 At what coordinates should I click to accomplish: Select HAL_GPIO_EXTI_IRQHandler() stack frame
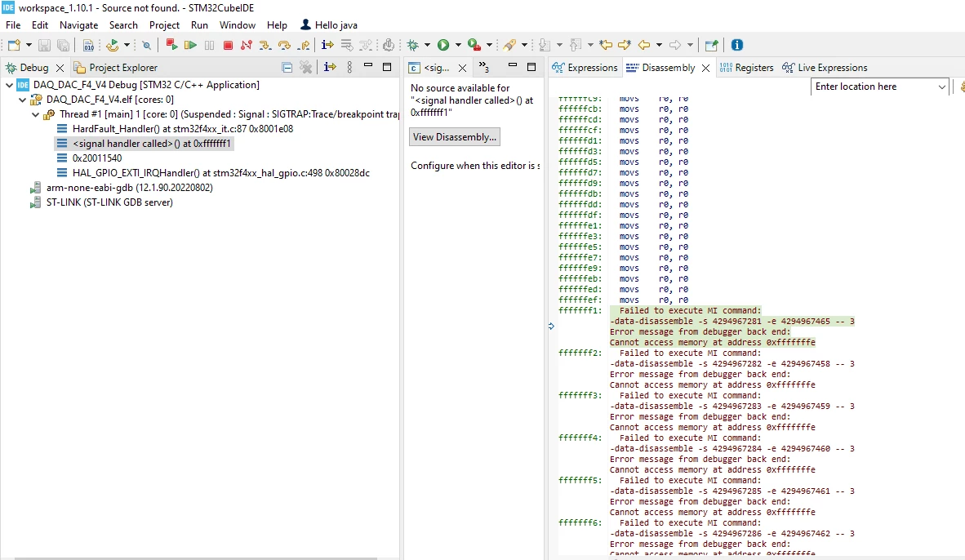(220, 173)
